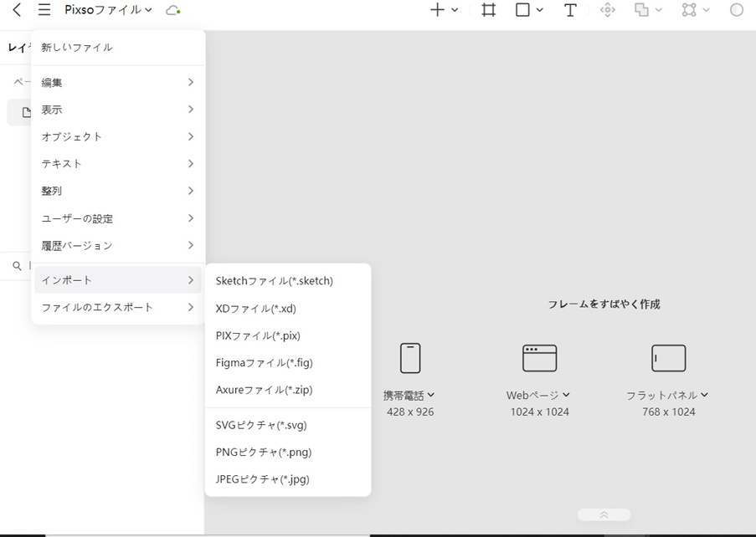This screenshot has height=537, width=756.
Task: Import a Figmaファイル(*.fig)
Action: [x=288, y=363]
